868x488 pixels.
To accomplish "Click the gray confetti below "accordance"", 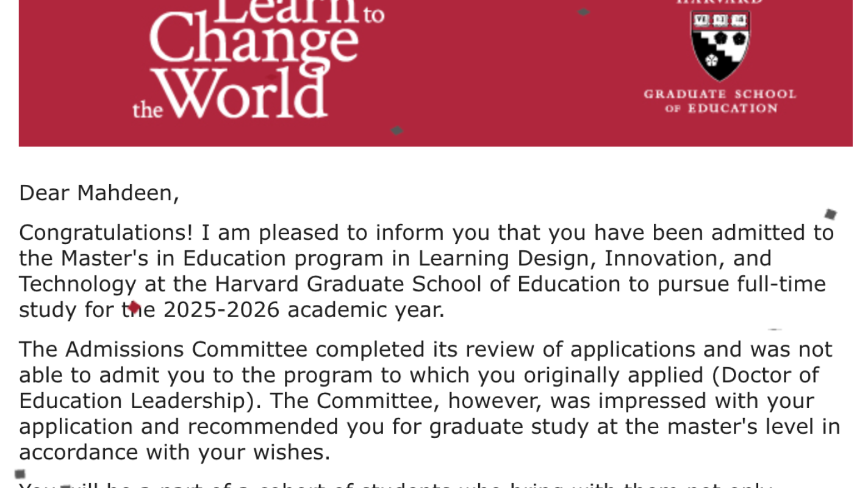I will (20, 474).
